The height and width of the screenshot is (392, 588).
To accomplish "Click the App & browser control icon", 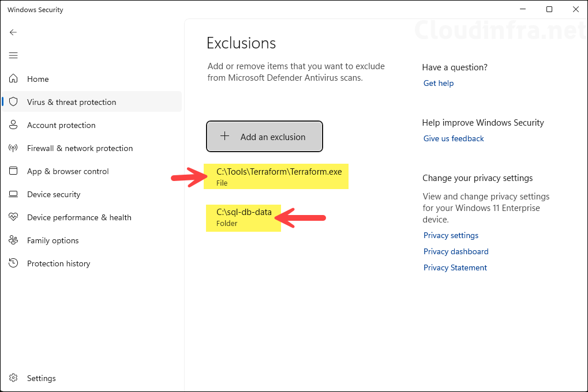I will 13,171.
